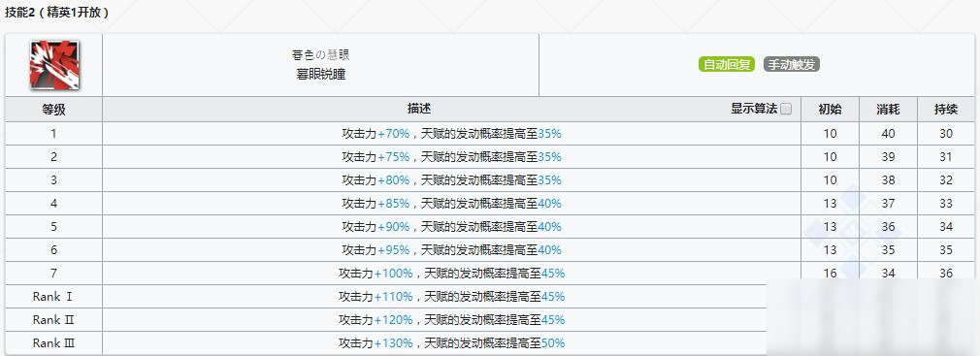Click consumption value 39 in level 2 row
Image resolution: width=980 pixels, height=356 pixels.
coord(888,157)
